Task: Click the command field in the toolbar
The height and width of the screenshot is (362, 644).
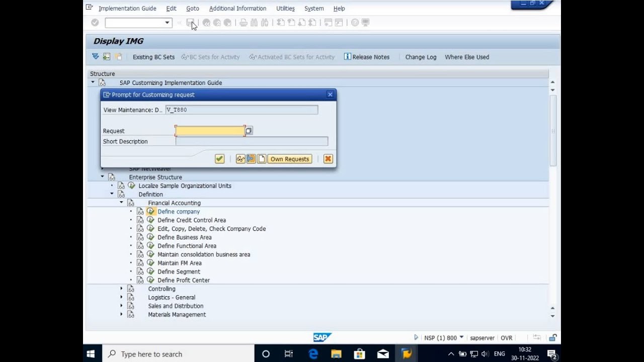Action: [x=134, y=23]
